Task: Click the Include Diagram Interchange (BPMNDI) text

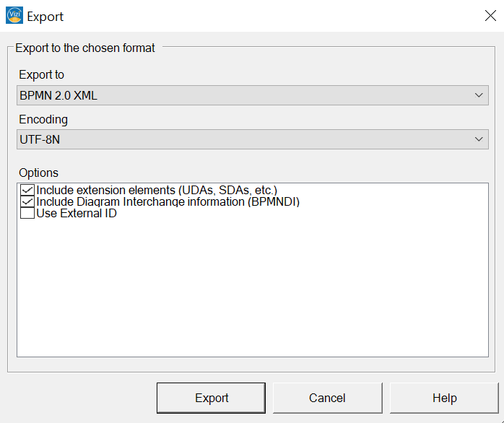Action: coord(168,202)
